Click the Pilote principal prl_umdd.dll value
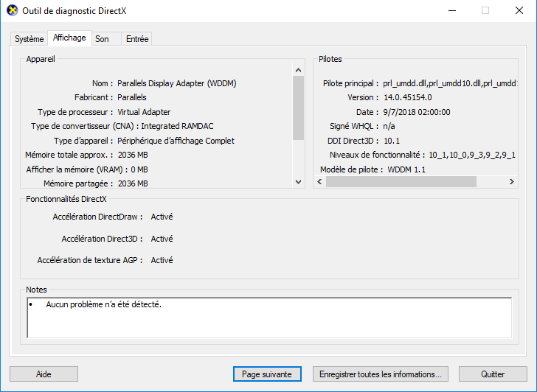 coord(450,83)
